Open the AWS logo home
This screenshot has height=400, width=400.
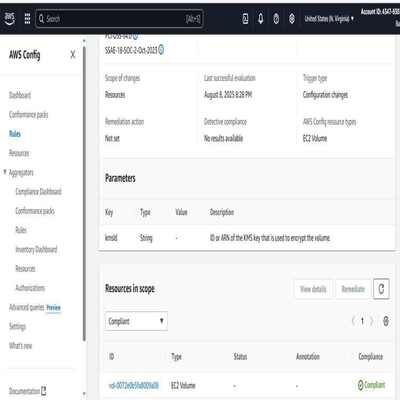click(10, 18)
